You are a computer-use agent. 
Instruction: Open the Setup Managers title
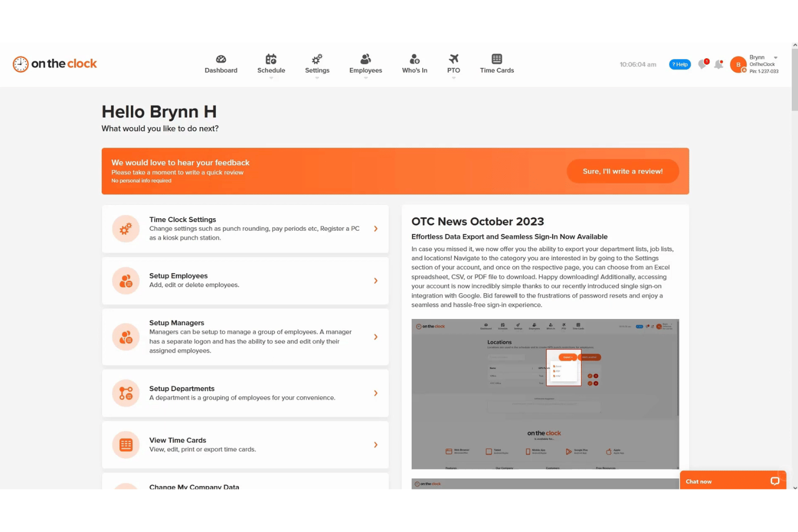coord(177,322)
